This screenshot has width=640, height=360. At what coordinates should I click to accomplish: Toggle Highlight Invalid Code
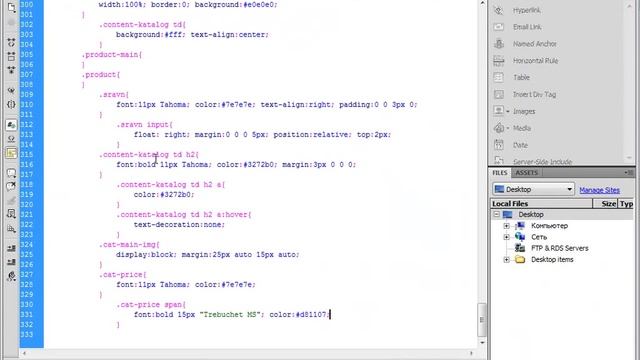click(x=11, y=139)
